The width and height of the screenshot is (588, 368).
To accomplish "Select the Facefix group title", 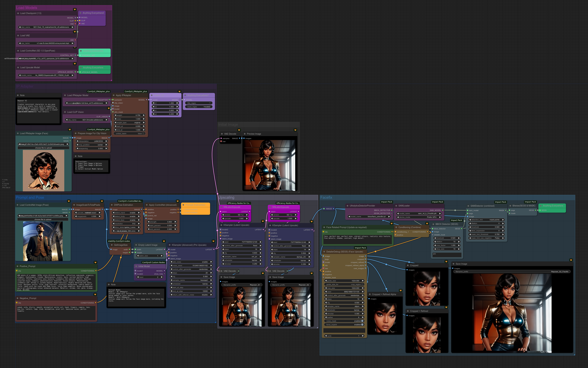I will [x=326, y=197].
